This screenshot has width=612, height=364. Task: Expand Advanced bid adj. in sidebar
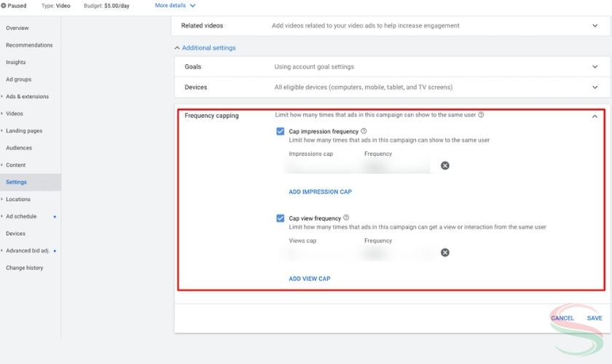tap(1, 251)
